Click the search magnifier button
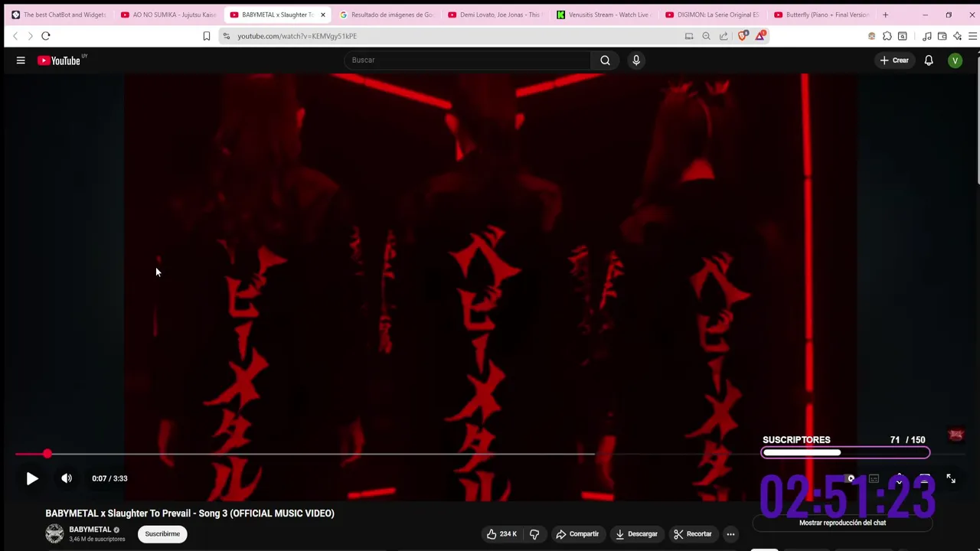 (x=605, y=60)
